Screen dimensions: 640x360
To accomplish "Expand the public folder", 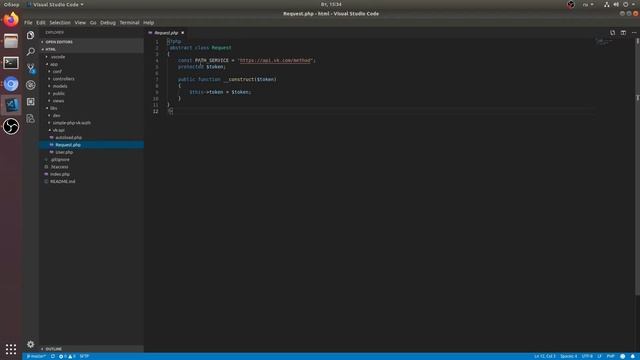I will click(91, 93).
